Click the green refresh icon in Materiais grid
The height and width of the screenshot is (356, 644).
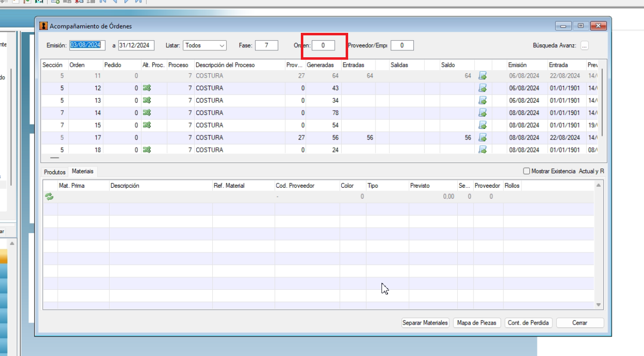[x=49, y=197]
